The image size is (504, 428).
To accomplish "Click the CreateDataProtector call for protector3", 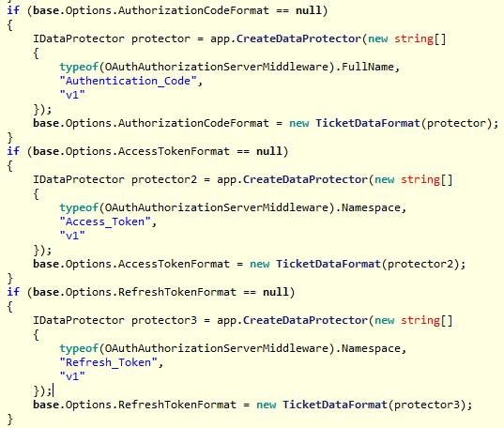I will click(x=305, y=320).
